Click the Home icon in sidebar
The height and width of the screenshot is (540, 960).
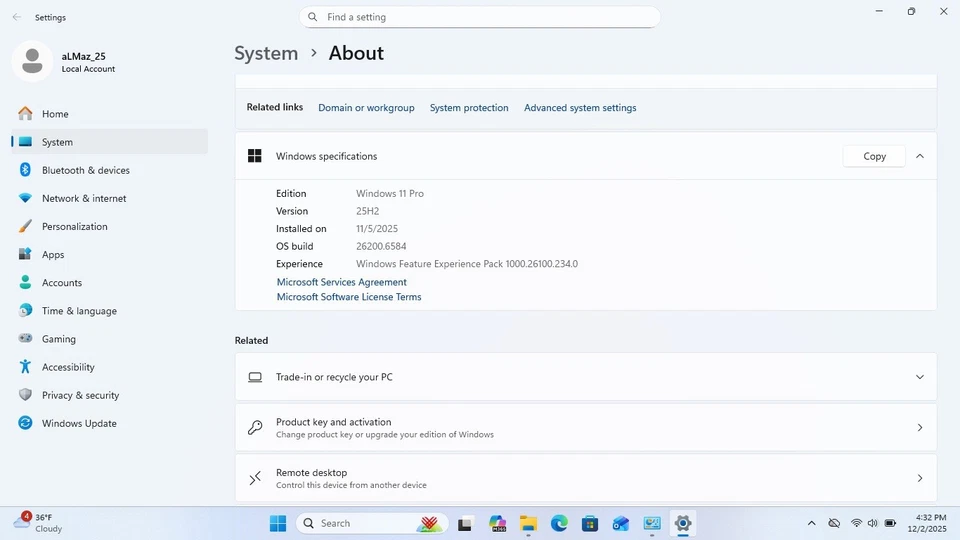coord(25,113)
